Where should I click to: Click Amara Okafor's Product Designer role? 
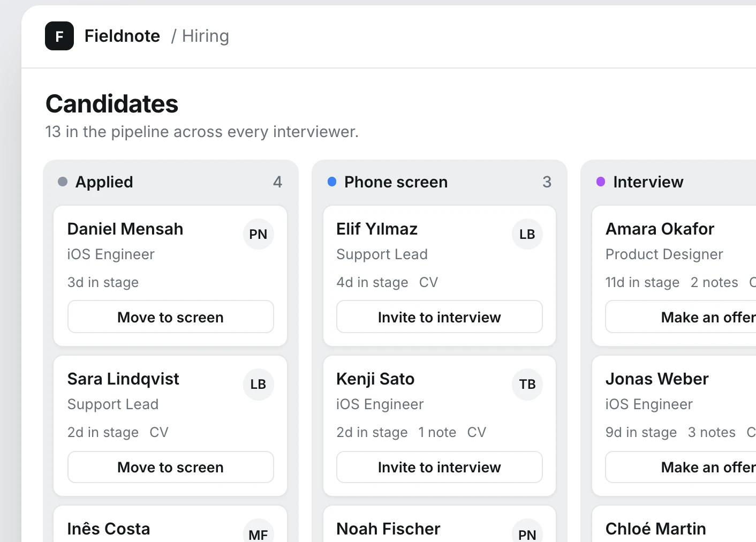(x=664, y=254)
